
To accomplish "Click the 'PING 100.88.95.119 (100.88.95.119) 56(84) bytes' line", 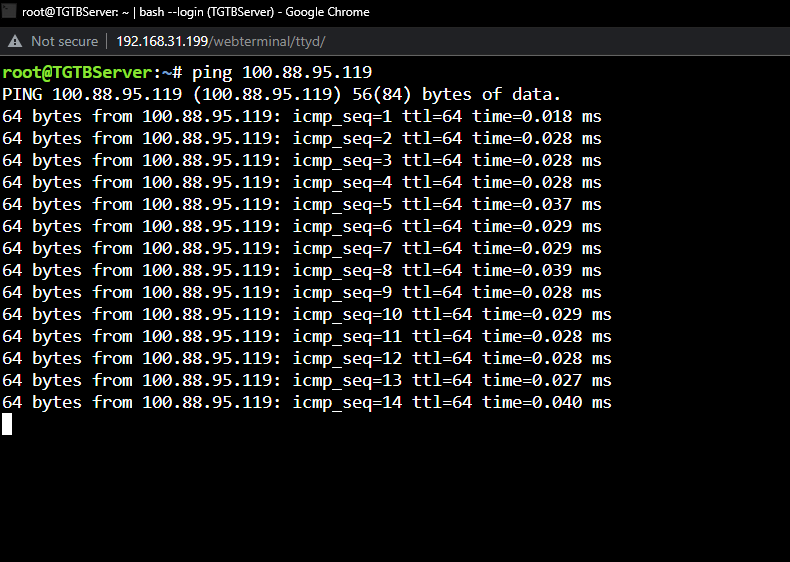I will [x=282, y=94].
